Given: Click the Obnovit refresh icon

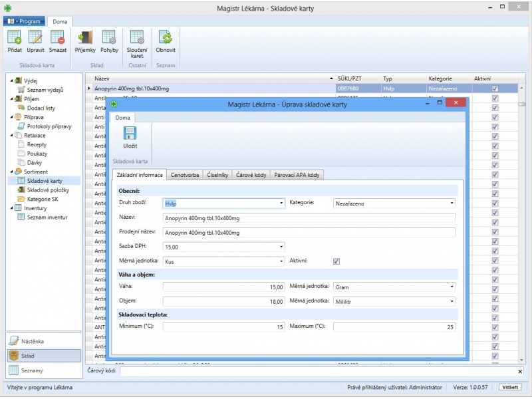Looking at the screenshot, I should 166,39.
